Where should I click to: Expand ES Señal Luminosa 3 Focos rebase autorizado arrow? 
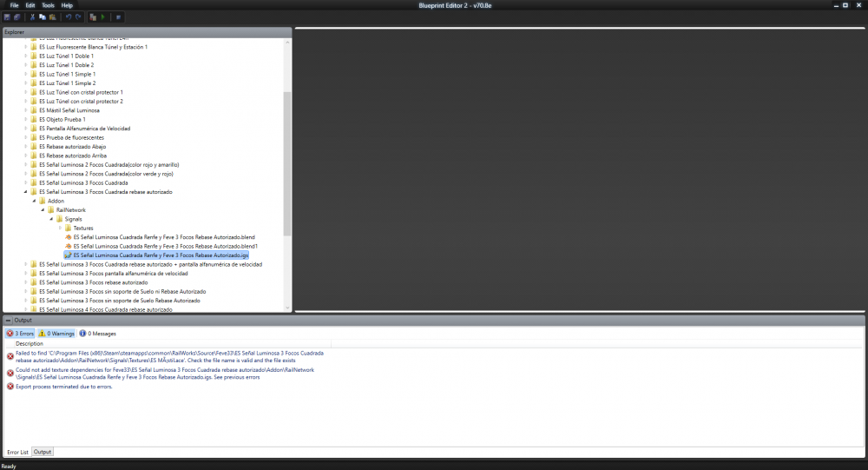pos(25,282)
